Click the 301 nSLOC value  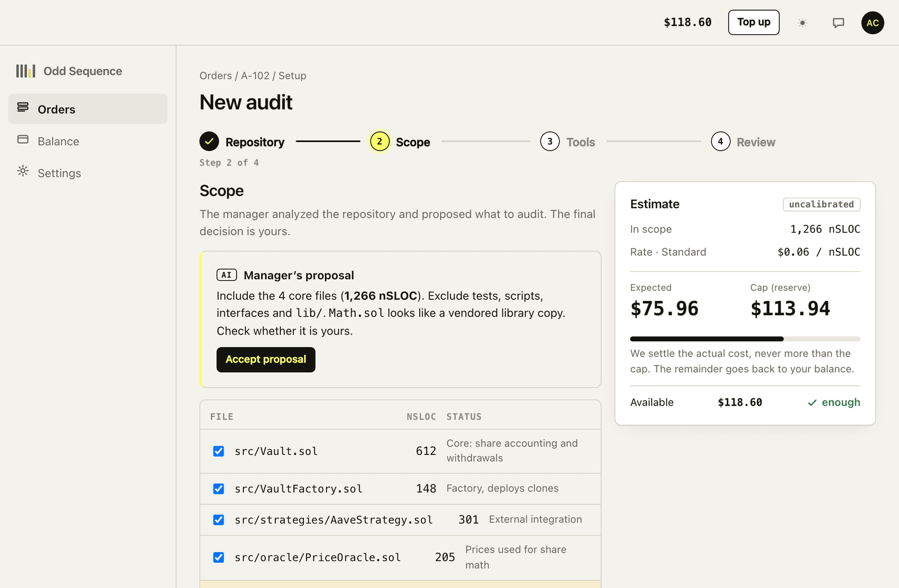point(469,519)
